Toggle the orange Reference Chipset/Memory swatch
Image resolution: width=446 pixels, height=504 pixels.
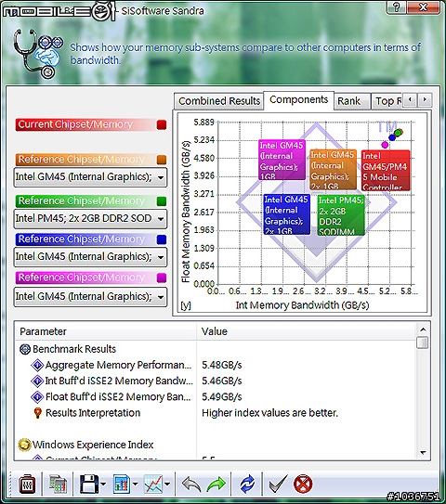coord(162,160)
